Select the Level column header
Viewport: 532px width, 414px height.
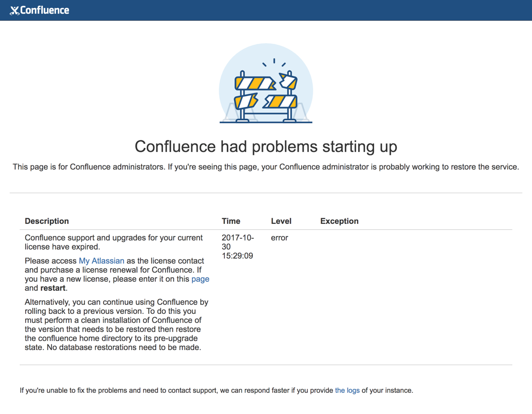281,221
